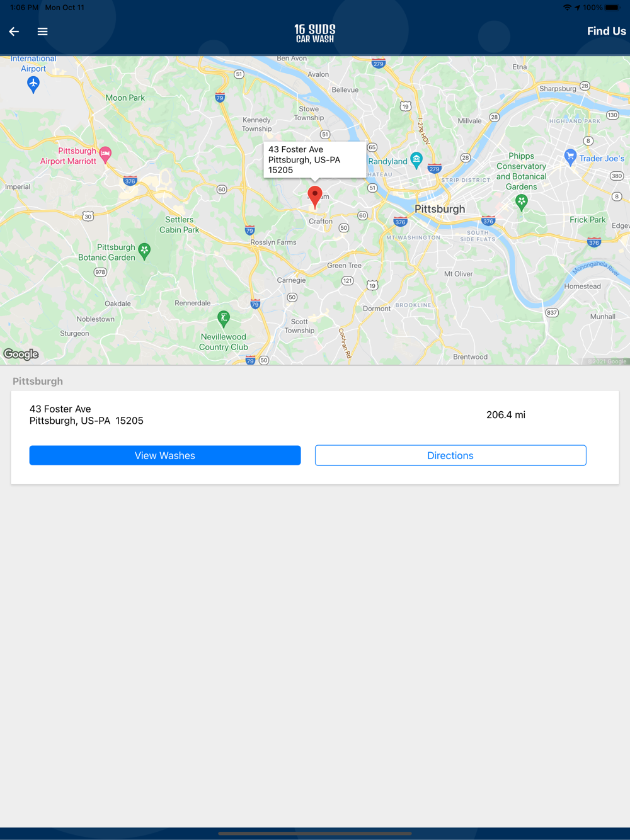Tap the Pittsburgh city label on map
The height and width of the screenshot is (840, 630).
coord(440,209)
